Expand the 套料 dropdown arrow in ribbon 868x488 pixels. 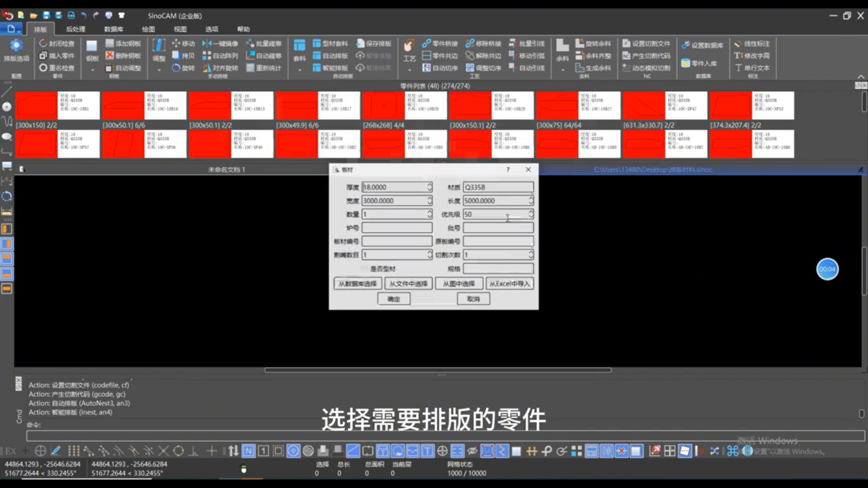coord(299,70)
